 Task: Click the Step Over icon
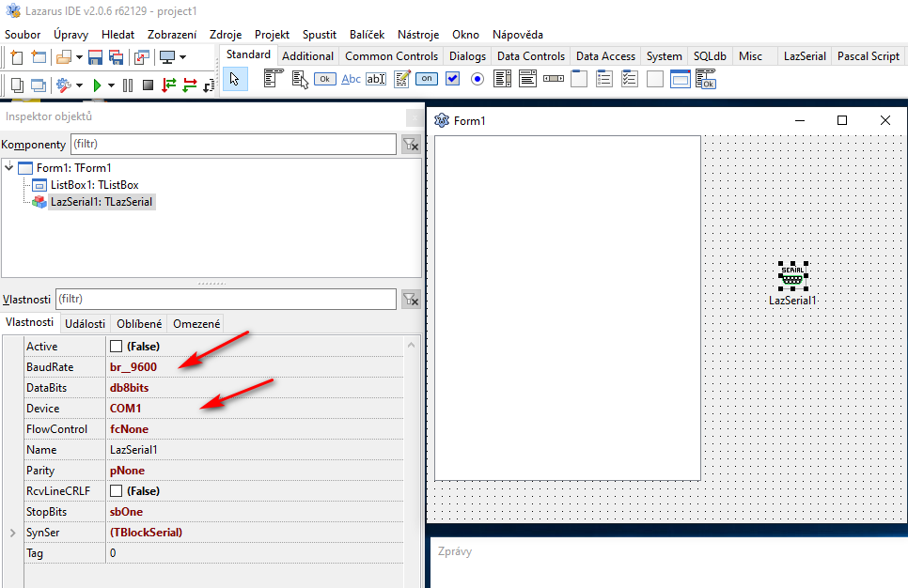(189, 85)
